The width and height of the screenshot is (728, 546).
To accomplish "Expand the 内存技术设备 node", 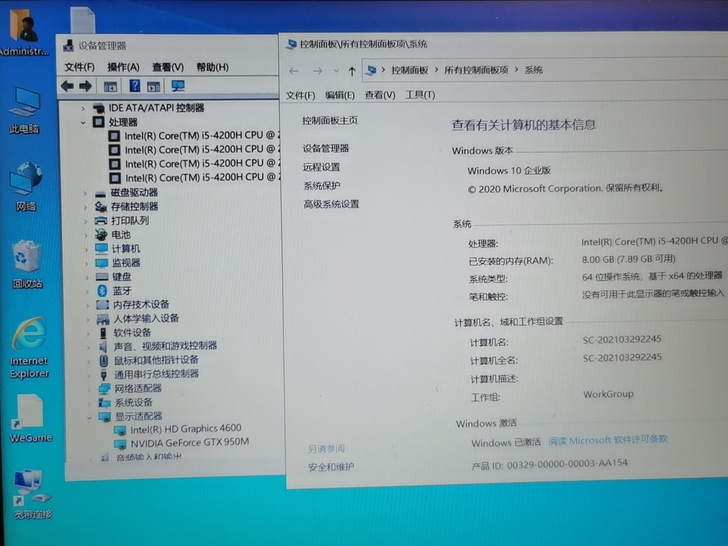I will click(87, 306).
